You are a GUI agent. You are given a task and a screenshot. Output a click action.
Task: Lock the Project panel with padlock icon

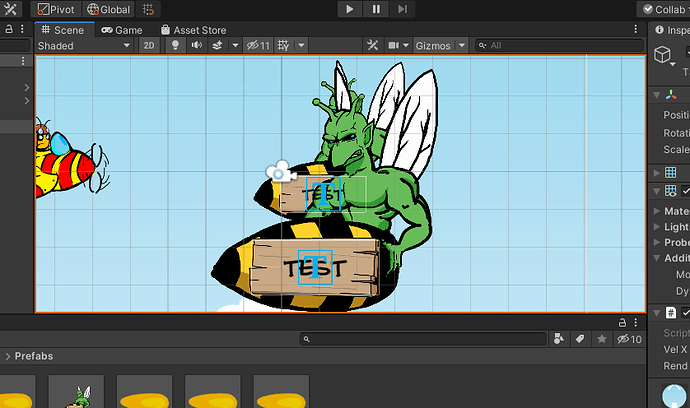pyautogui.click(x=622, y=323)
